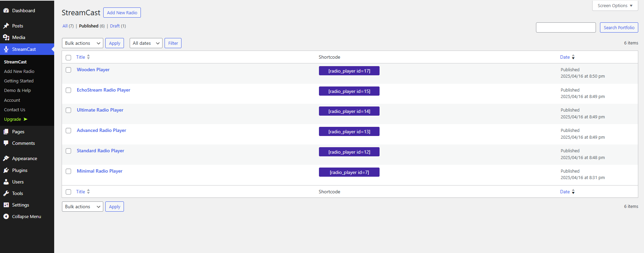644x253 pixels.
Task: Click the Appearance paintbrush icon
Action: coord(6,158)
